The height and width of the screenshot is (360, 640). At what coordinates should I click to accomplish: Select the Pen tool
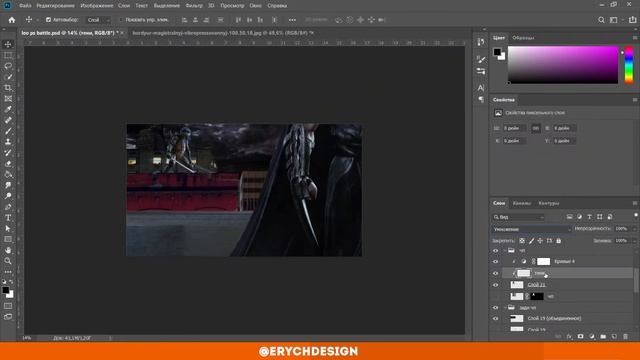point(8,207)
